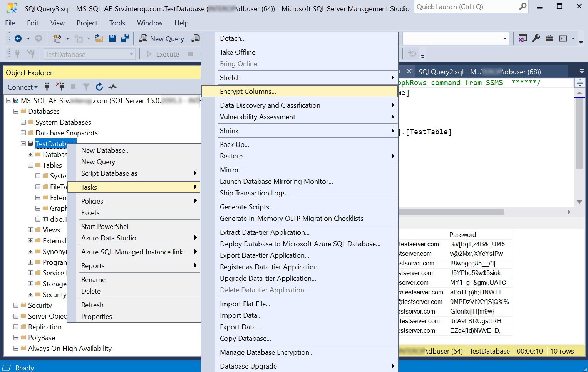This screenshot has width=588, height=372.
Task: Open Vulnerability Assessment submenu
Action: tap(300, 117)
